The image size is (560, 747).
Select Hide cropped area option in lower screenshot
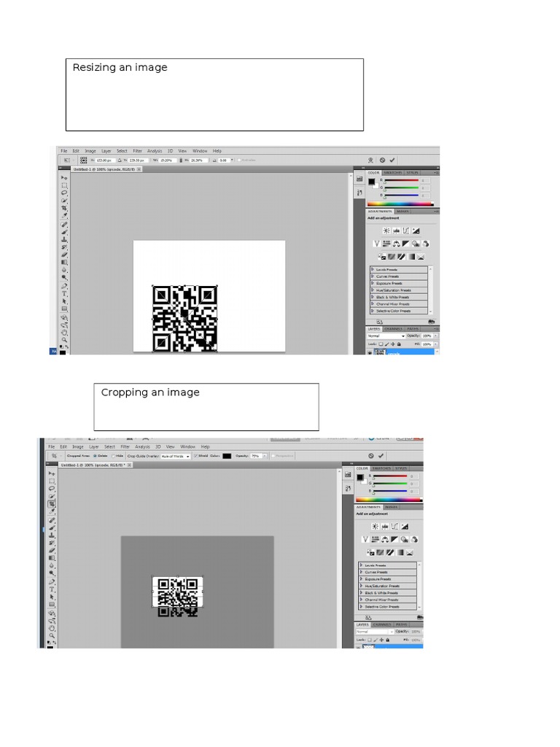(113, 456)
